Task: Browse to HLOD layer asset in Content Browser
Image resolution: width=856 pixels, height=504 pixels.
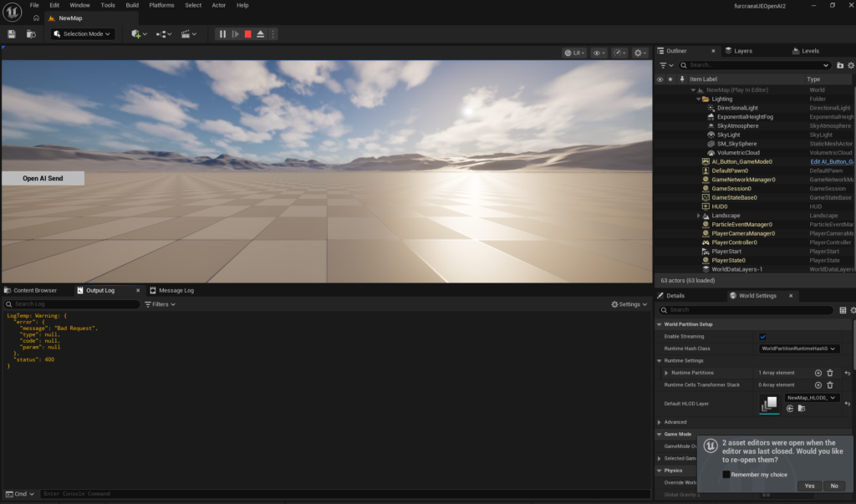Action: coord(802,409)
